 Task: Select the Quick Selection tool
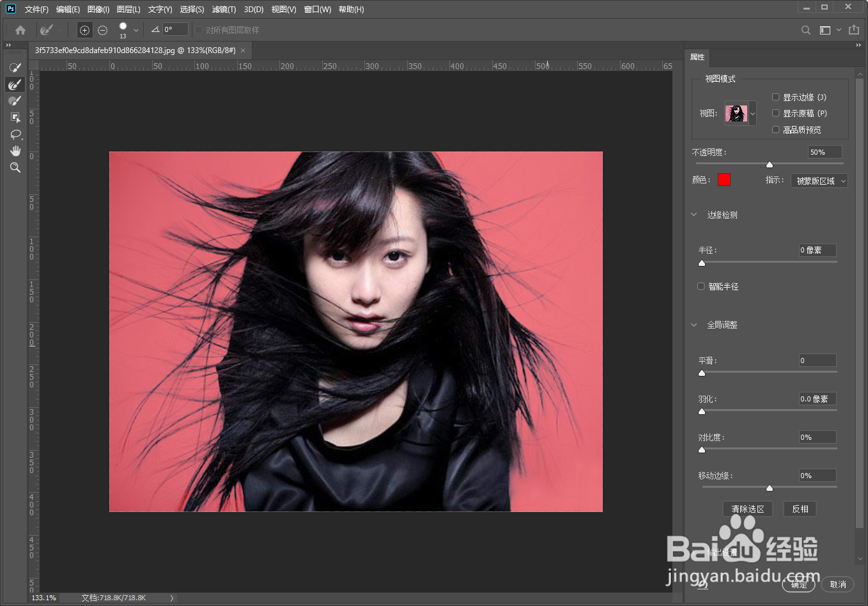[x=15, y=68]
